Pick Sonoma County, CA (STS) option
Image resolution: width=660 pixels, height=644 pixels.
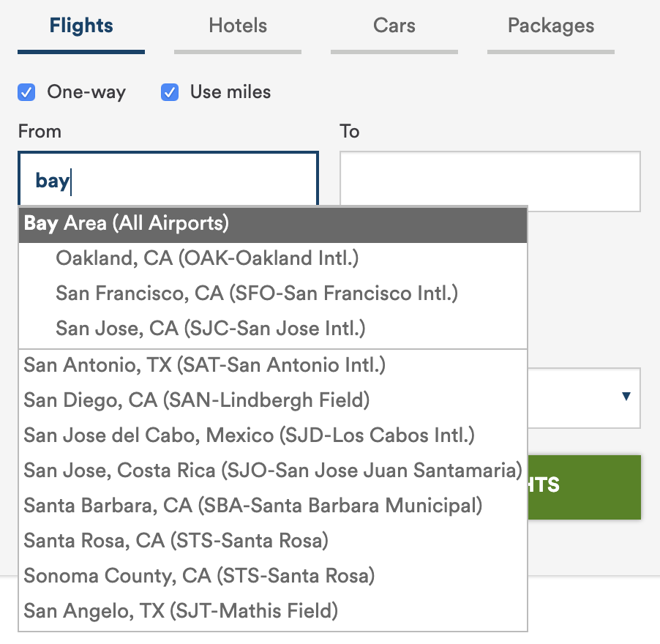click(x=199, y=576)
